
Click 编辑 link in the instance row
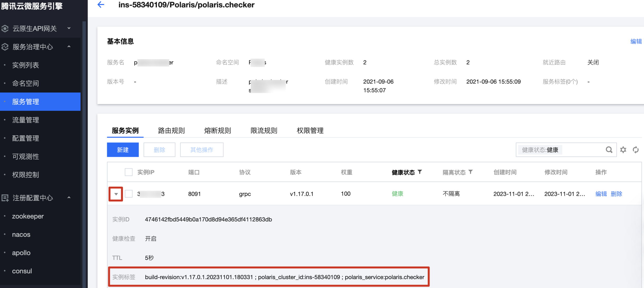(601, 194)
